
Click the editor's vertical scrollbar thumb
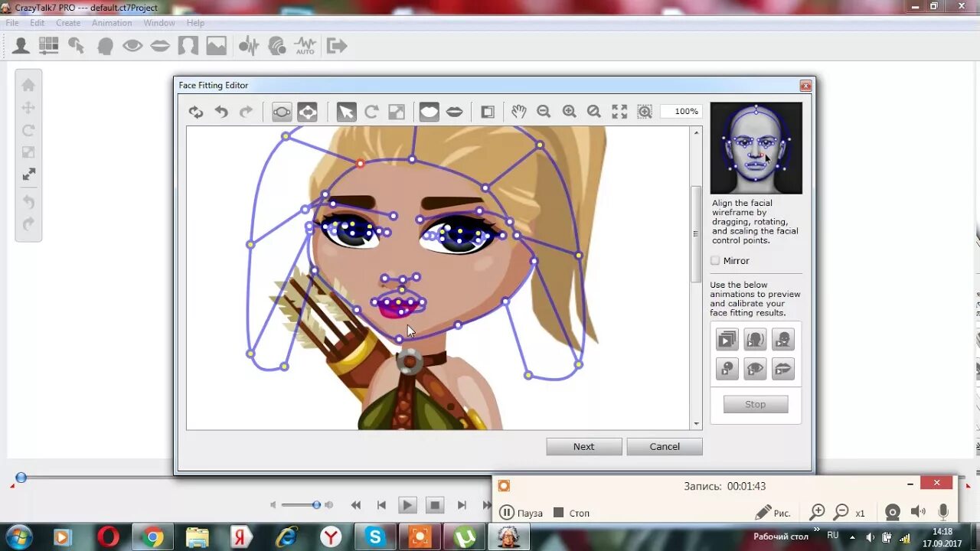pos(696,234)
